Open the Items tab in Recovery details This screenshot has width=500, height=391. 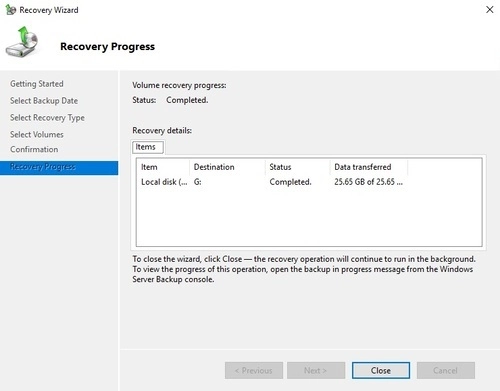click(x=148, y=147)
